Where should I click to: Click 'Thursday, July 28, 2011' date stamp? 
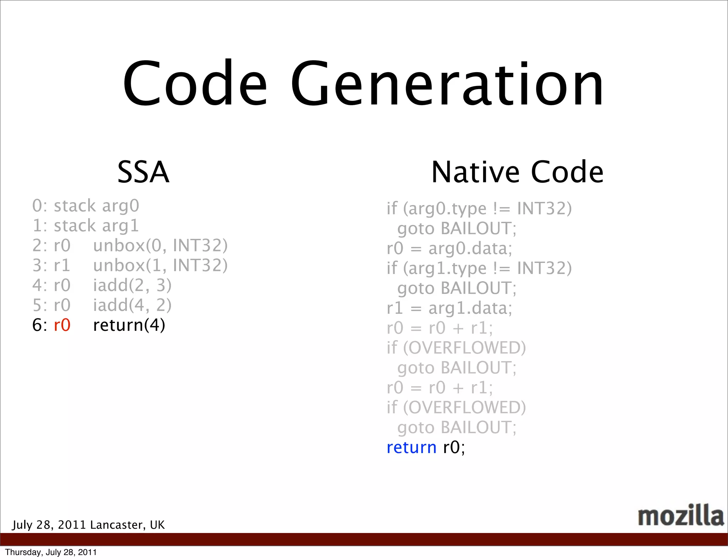(x=51, y=552)
